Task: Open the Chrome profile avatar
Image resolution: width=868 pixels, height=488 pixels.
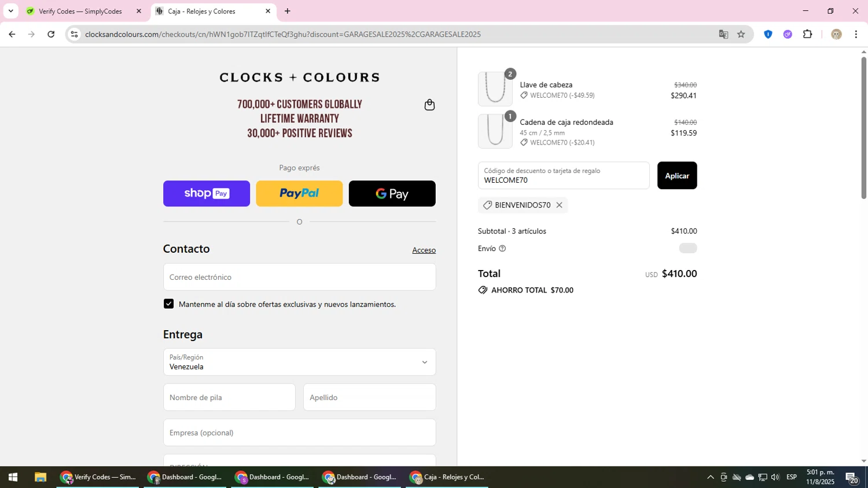Action: [x=836, y=34]
